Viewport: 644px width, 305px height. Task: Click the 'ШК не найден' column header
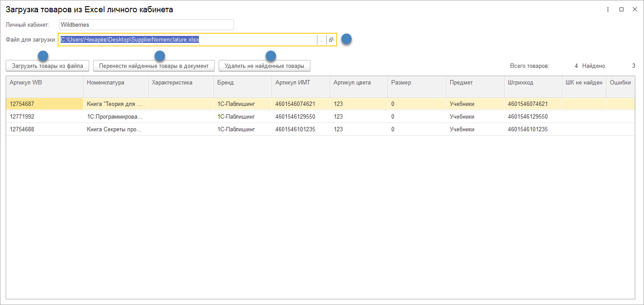pyautogui.click(x=584, y=83)
